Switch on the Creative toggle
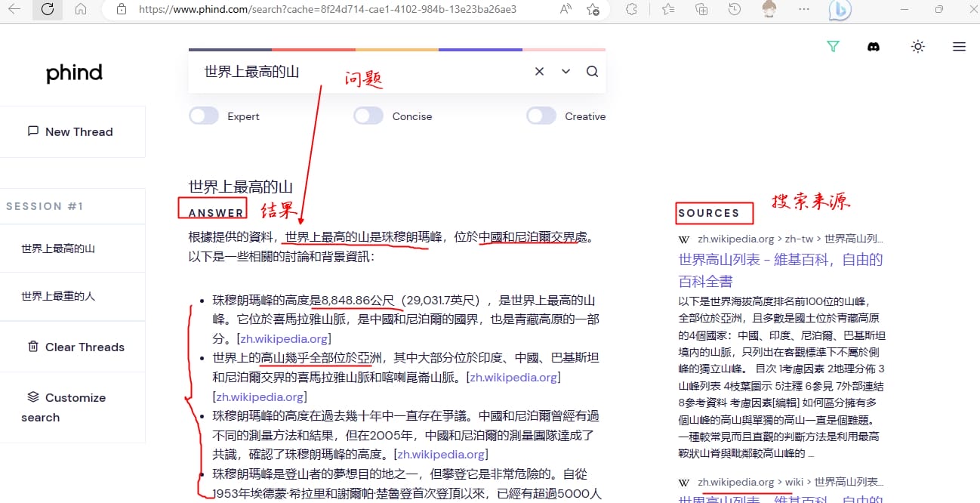This screenshot has width=980, height=503. (x=541, y=116)
